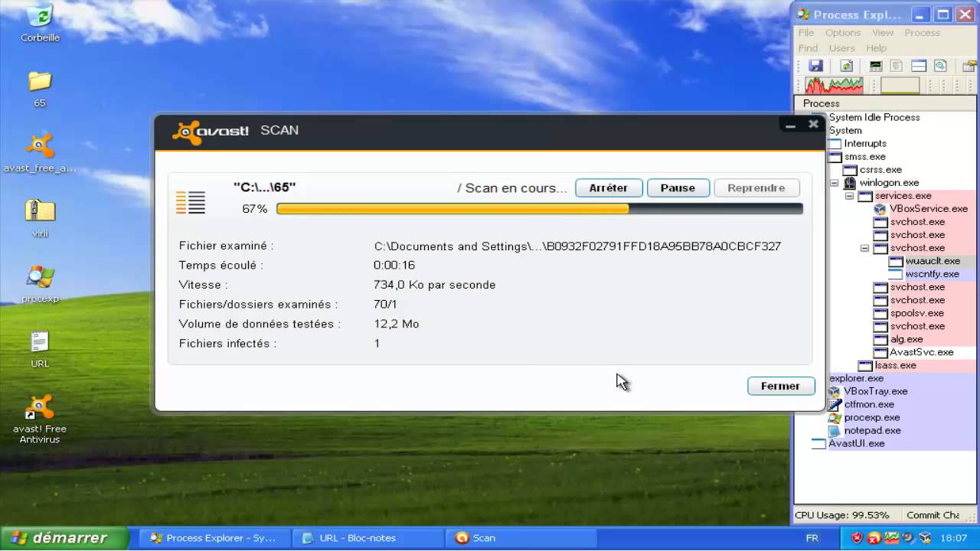Image resolution: width=980 pixels, height=551 pixels.
Task: Click the VBoxTray.exe cube icon
Action: pos(835,391)
